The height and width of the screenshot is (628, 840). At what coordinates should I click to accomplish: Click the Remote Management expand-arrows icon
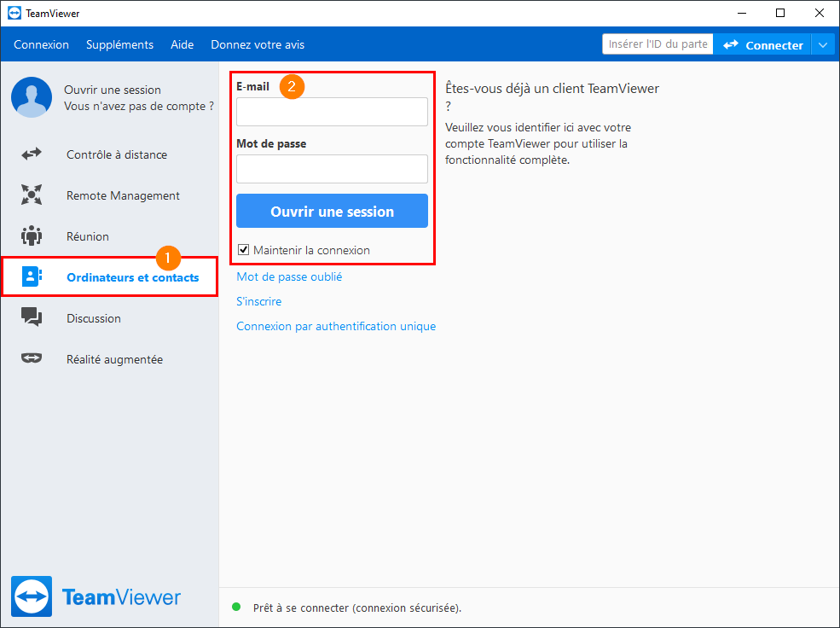click(32, 195)
